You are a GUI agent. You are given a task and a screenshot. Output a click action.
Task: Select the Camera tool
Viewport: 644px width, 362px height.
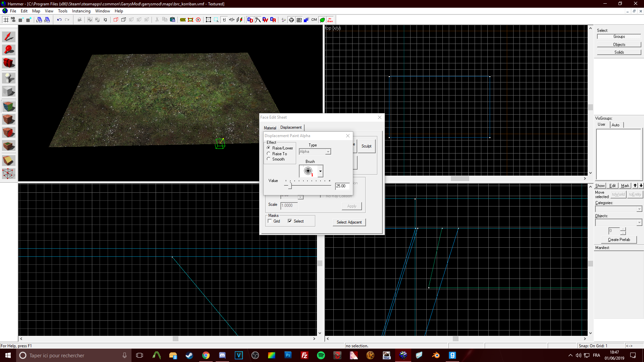click(x=9, y=63)
